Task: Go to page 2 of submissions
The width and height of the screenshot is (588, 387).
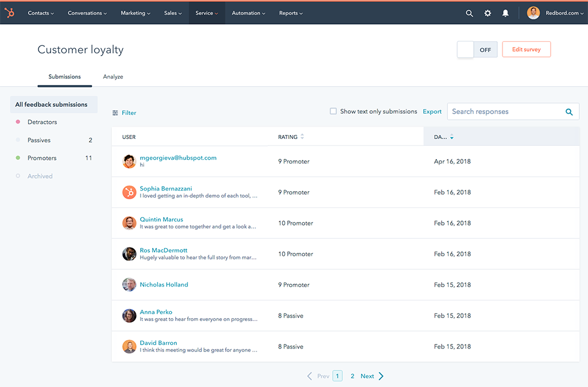Action: (352, 376)
